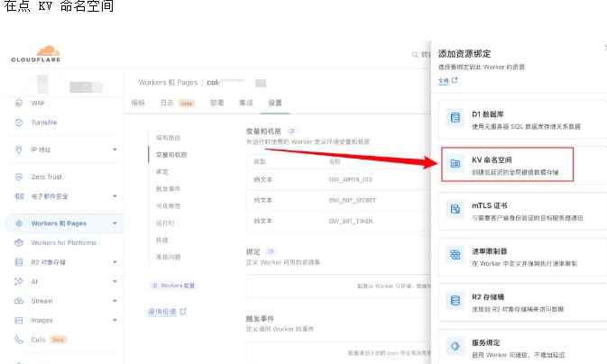
Task: Click the R2 存储桶 bucket icon
Action: [455, 301]
